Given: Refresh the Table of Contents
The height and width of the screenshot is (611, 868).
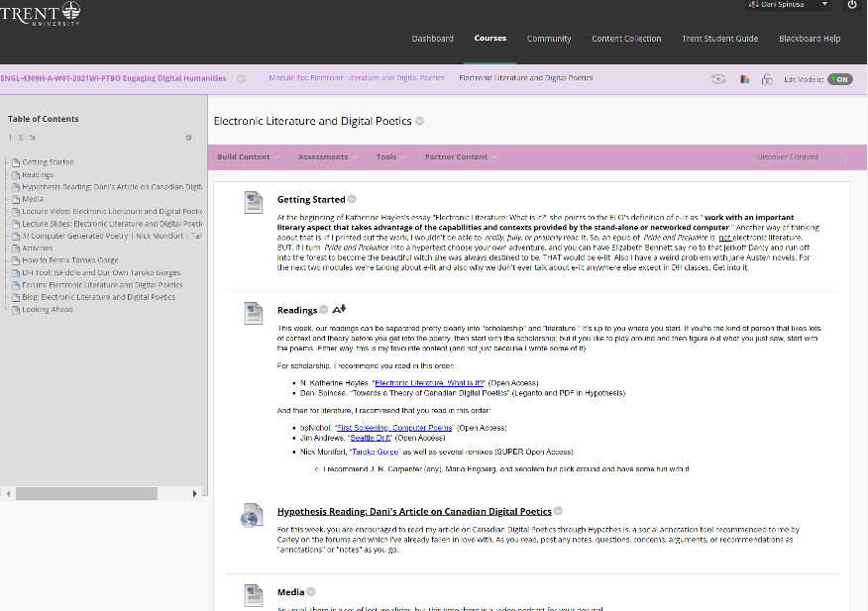Looking at the screenshot, I should (189, 138).
